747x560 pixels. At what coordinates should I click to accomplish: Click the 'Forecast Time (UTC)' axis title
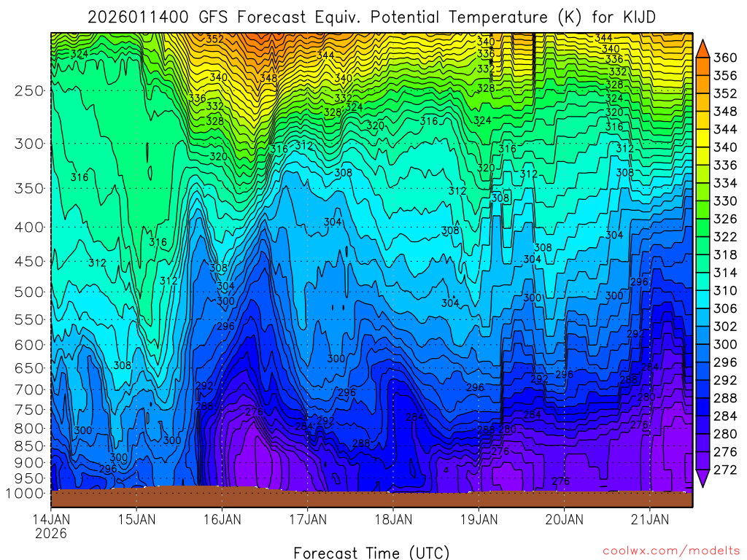[371, 553]
